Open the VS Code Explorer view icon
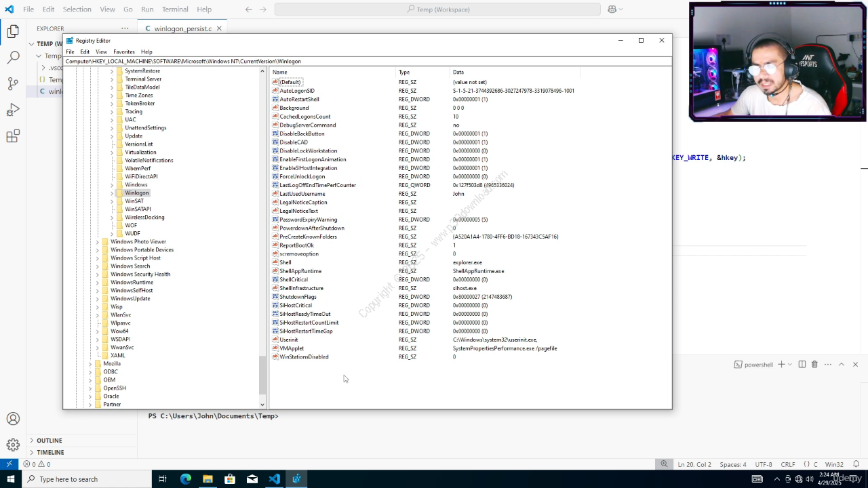The width and height of the screenshot is (868, 488). [13, 31]
